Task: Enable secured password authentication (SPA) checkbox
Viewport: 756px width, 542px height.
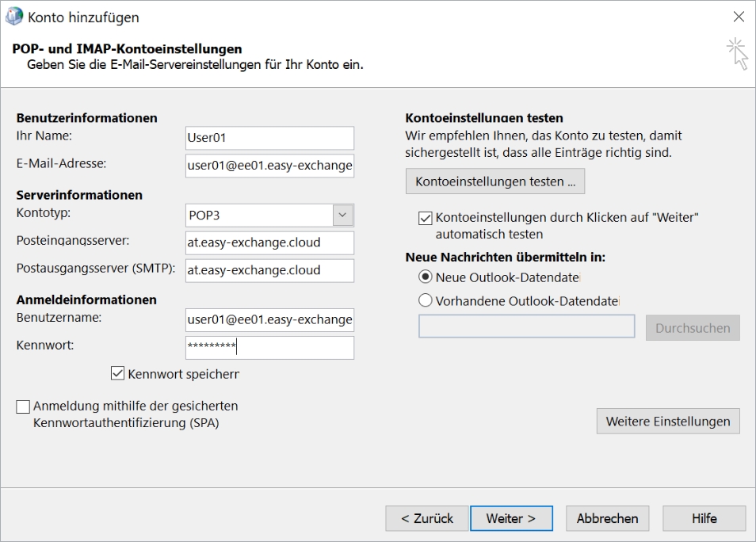Action: pos(23,406)
